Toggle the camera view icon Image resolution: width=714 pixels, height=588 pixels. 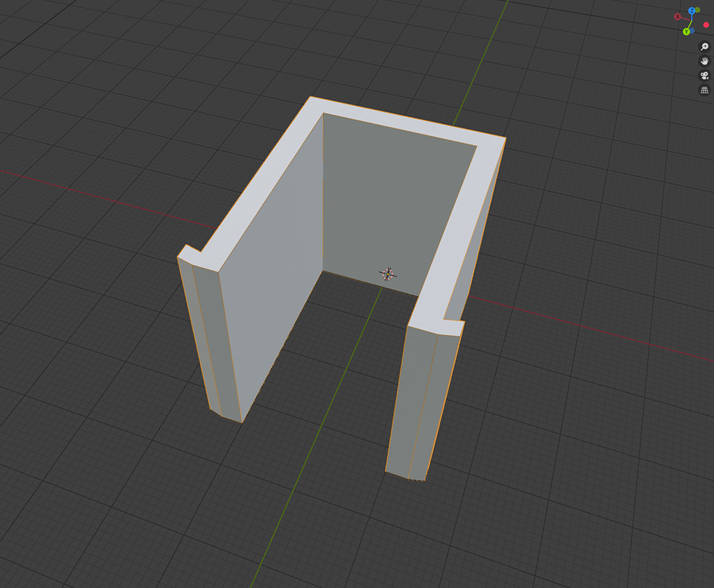(704, 75)
